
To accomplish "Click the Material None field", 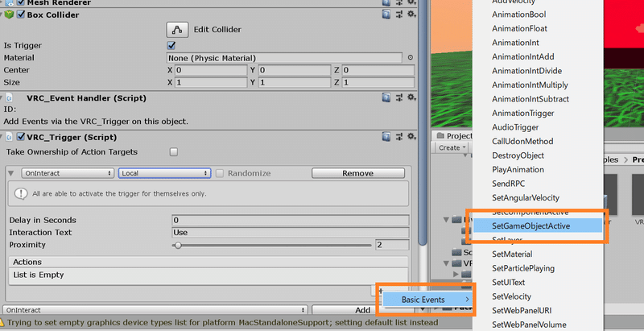I will (x=284, y=58).
